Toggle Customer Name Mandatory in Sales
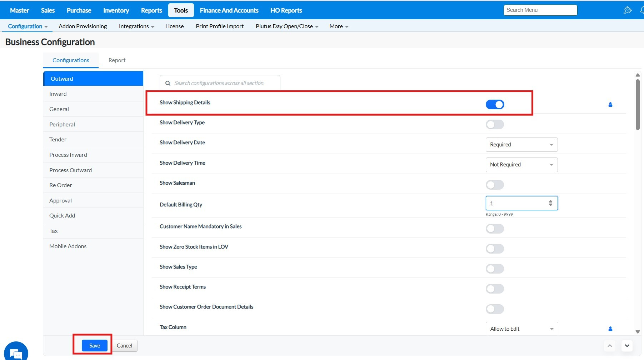Image resolution: width=644 pixels, height=360 pixels. (x=495, y=229)
